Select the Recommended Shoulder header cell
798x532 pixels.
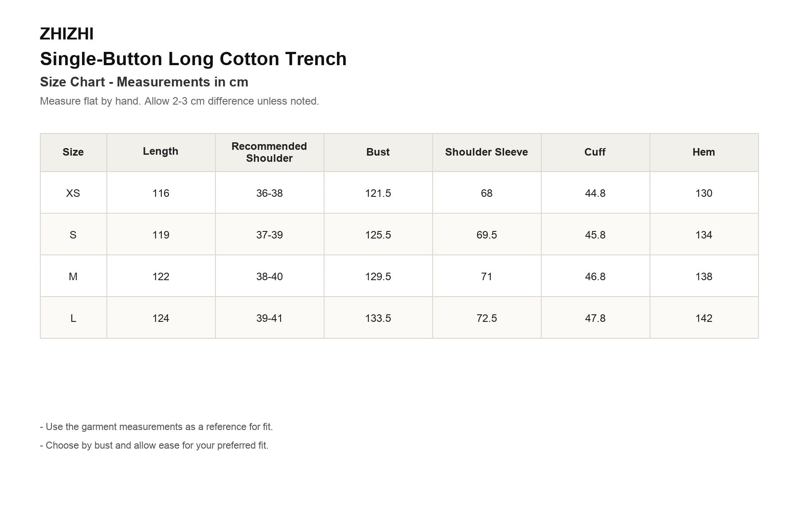pyautogui.click(x=269, y=152)
